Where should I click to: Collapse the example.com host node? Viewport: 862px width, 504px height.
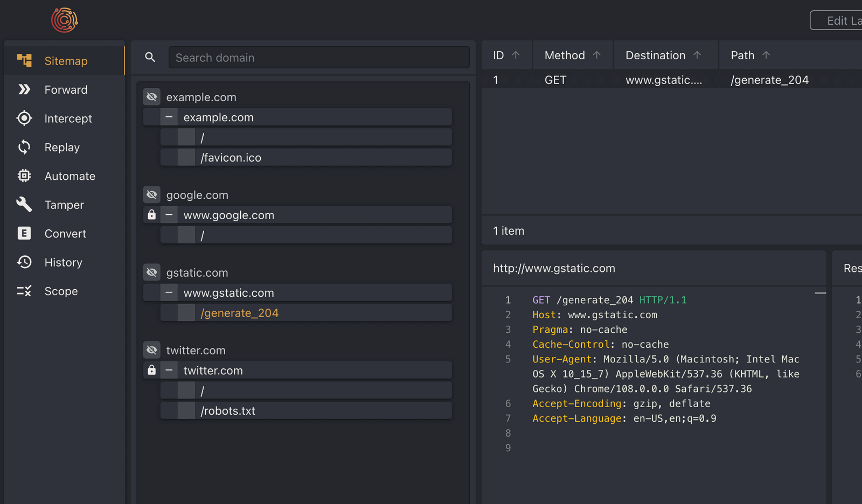(169, 117)
